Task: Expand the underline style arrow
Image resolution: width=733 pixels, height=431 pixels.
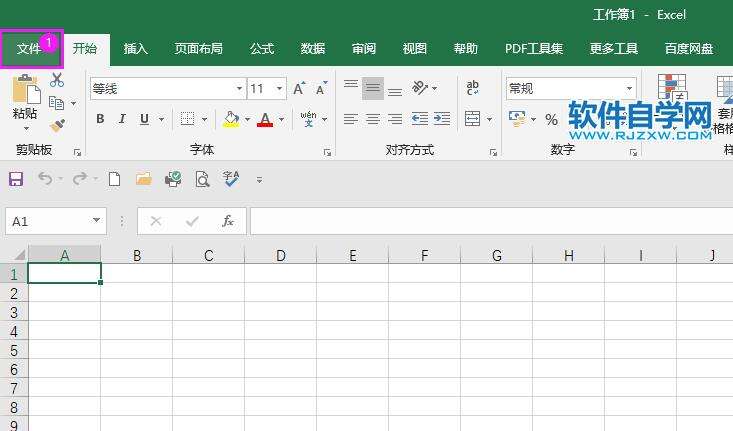Action: 161,119
